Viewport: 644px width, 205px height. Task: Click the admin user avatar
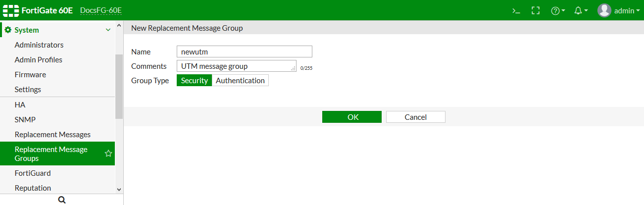tap(604, 10)
